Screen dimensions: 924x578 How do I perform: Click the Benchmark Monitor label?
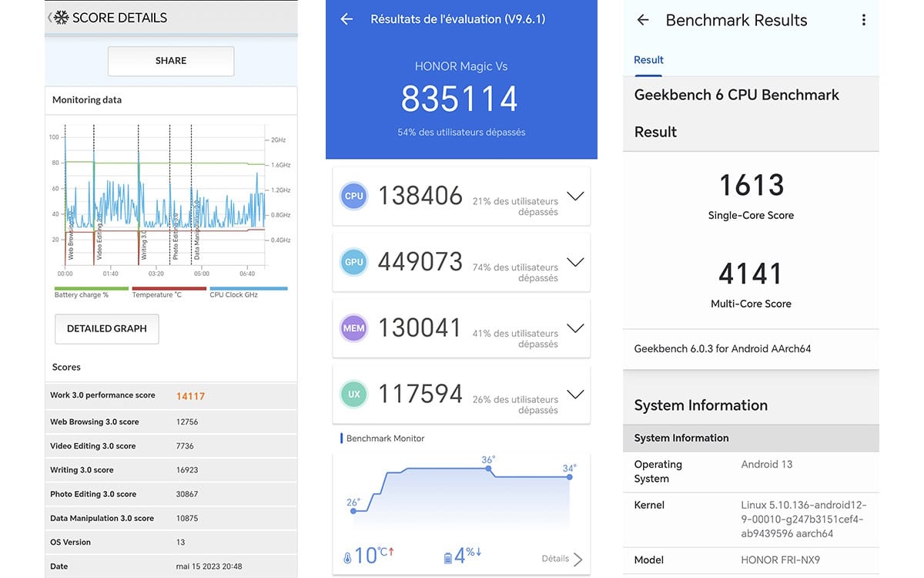pos(385,439)
